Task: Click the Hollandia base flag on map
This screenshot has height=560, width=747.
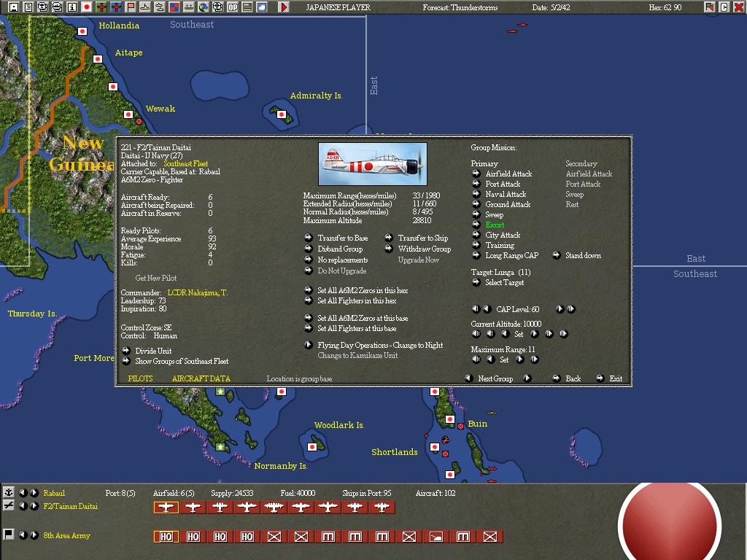Action: pos(82,31)
